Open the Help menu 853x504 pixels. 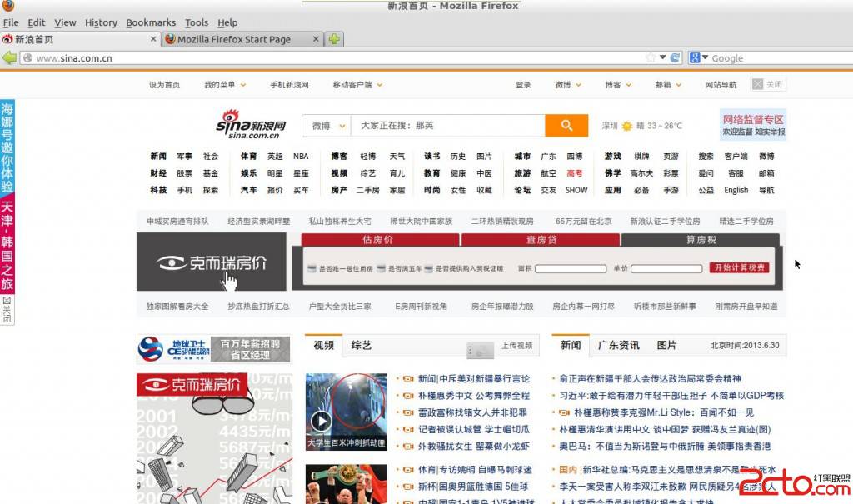tap(227, 22)
